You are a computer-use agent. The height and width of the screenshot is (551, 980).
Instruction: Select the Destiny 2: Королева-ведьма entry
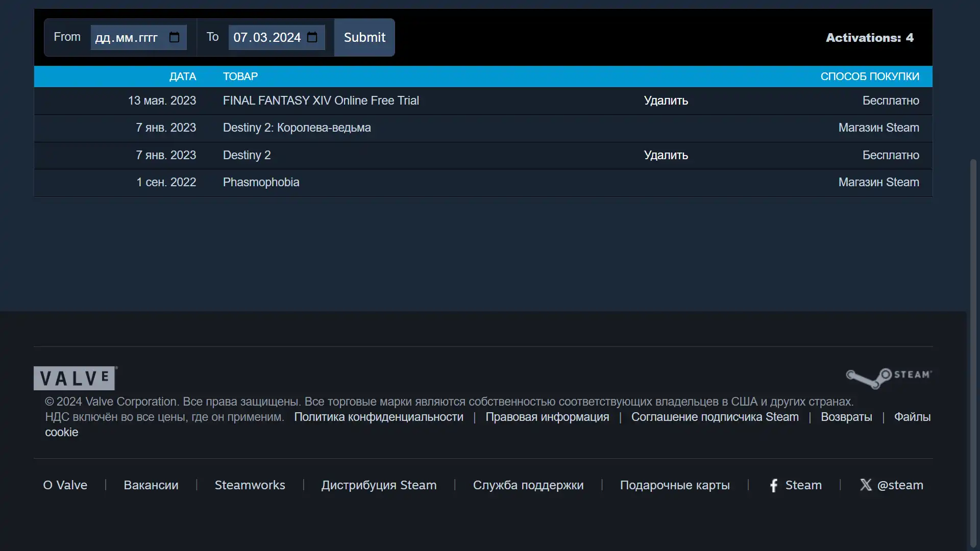(297, 128)
